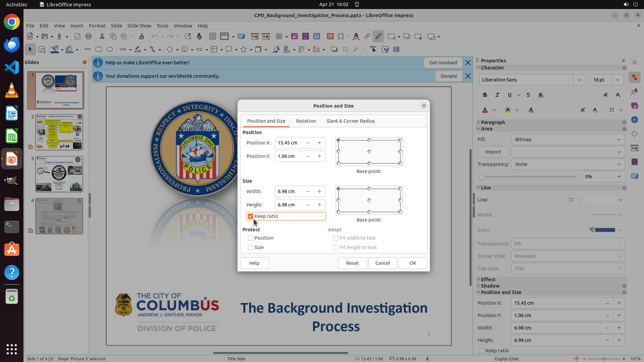Enable Protect Position checkbox
This screenshot has height=362, width=644.
point(251,238)
